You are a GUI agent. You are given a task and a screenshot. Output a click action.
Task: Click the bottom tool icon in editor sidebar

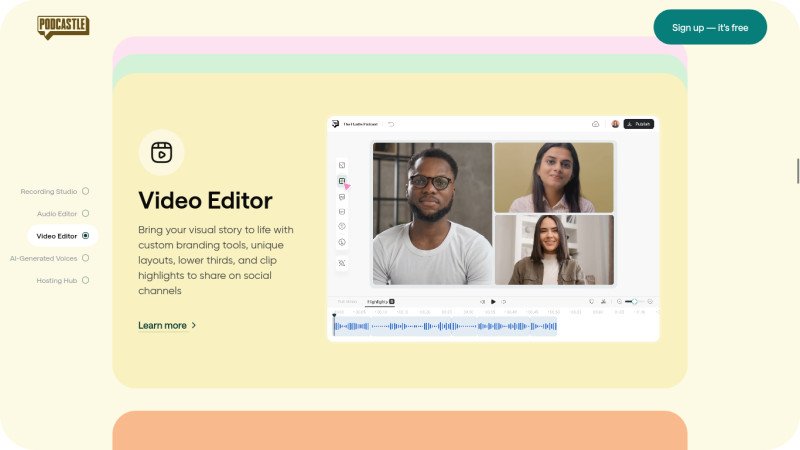point(342,263)
